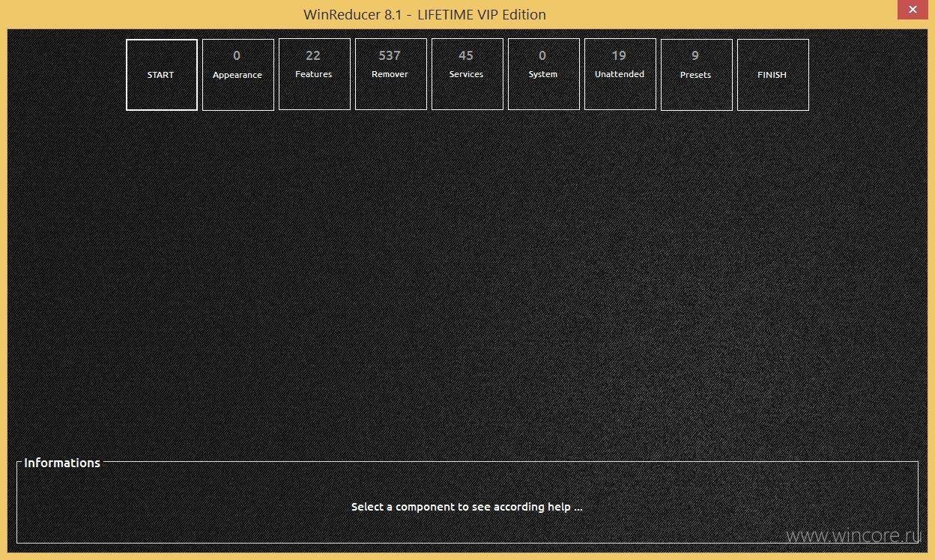The image size is (935, 560).
Task: Open the Unattended tile showing 19
Action: pyautogui.click(x=620, y=75)
